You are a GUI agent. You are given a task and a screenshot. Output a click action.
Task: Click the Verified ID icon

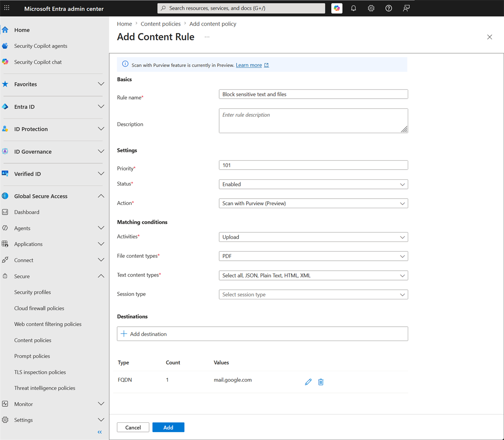[5, 173]
